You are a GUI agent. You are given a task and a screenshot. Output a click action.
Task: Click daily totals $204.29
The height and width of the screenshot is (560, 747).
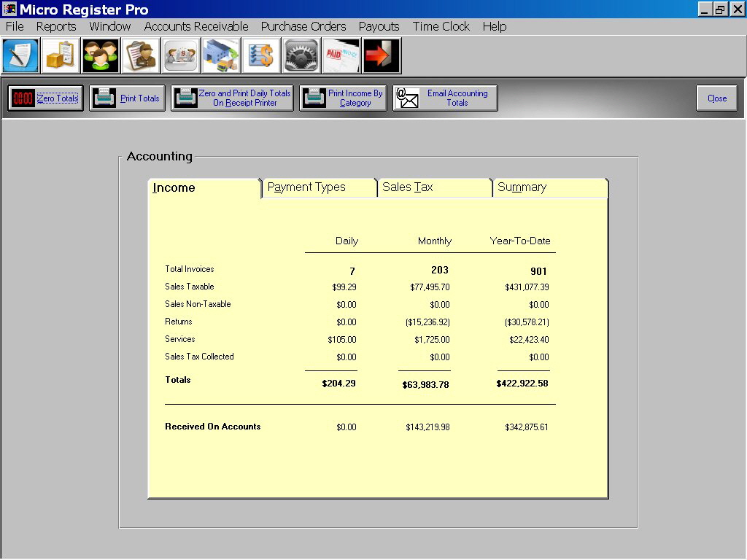point(338,384)
